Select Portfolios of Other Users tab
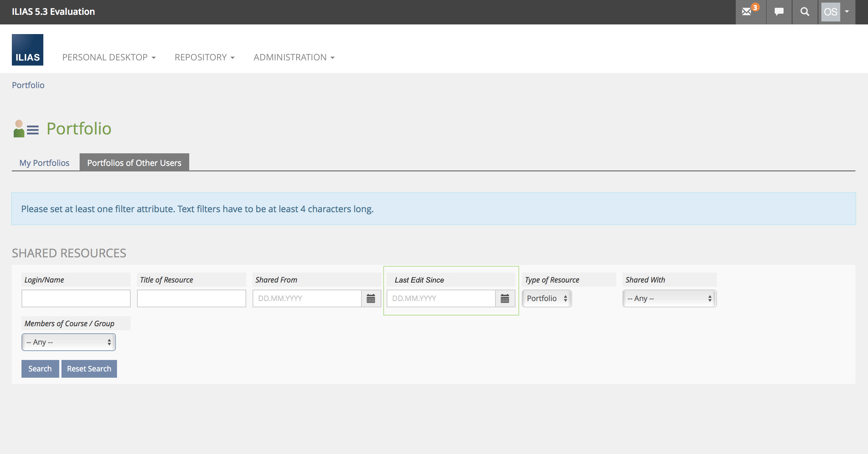 point(134,163)
